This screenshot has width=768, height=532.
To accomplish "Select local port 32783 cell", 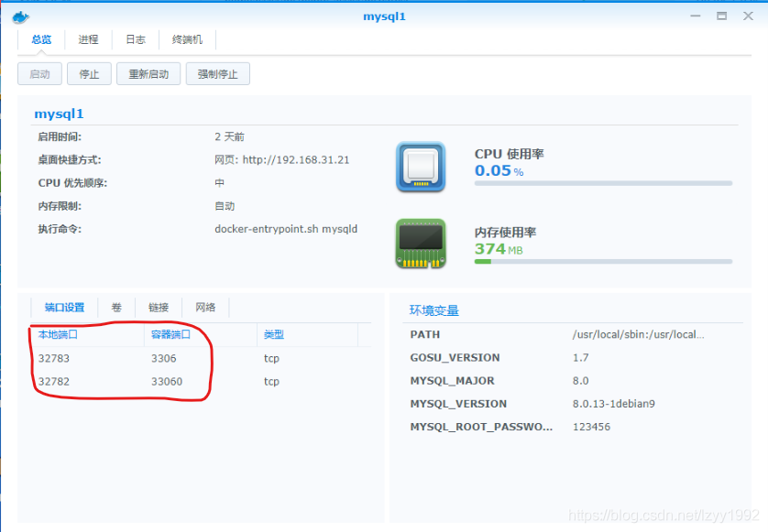I will pyautogui.click(x=54, y=358).
